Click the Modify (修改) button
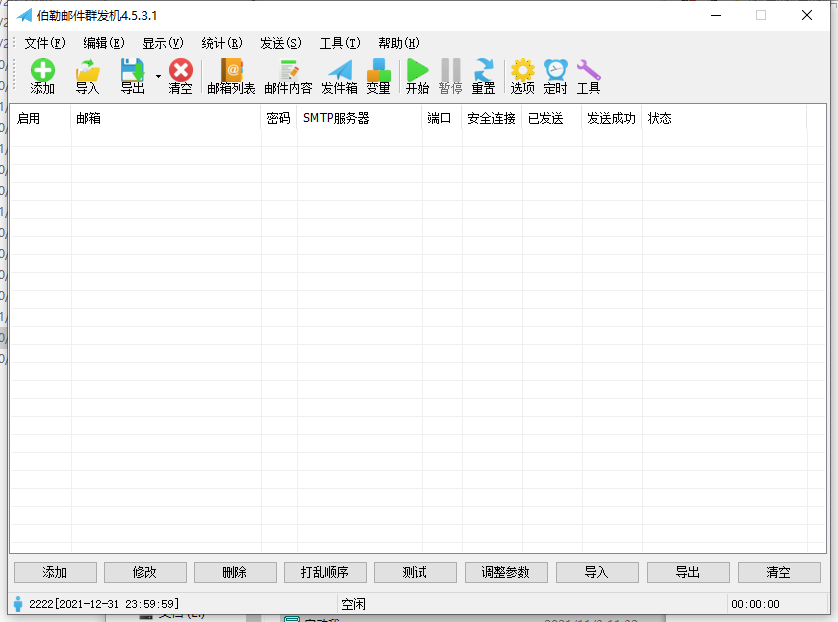This screenshot has height=622, width=838. [145, 572]
